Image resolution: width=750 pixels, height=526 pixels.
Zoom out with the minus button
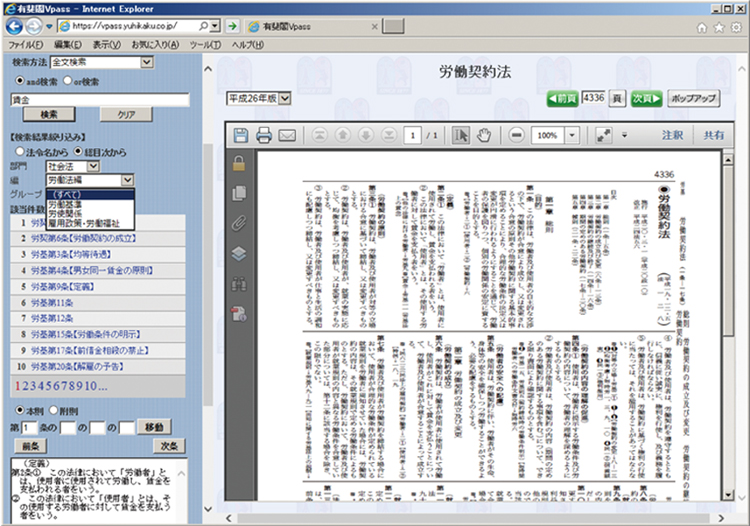click(x=516, y=135)
